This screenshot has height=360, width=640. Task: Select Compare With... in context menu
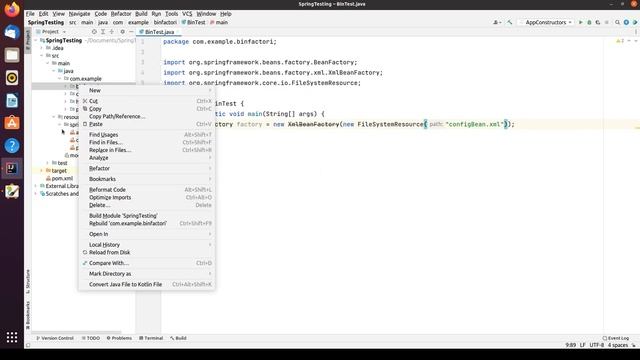click(147, 263)
